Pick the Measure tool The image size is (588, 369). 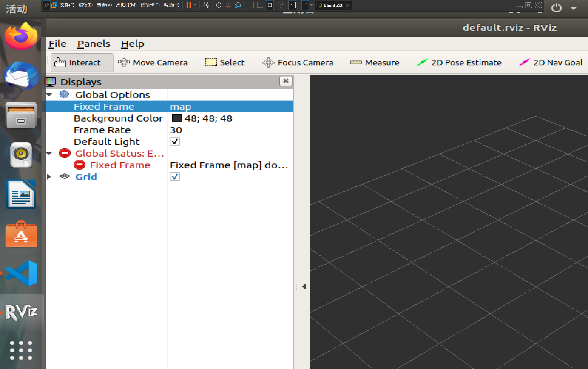click(375, 63)
